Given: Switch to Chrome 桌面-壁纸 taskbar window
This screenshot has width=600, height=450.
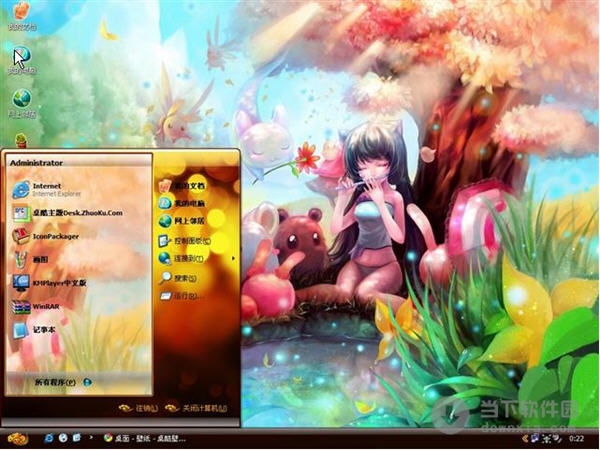Looking at the screenshot, I should pyautogui.click(x=145, y=438).
